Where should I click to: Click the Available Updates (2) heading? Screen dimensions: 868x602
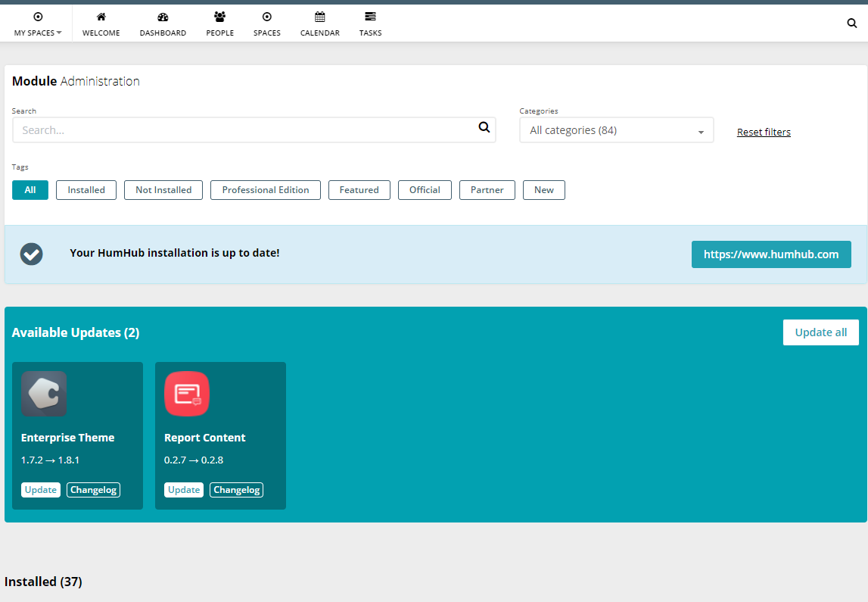pyautogui.click(x=76, y=332)
